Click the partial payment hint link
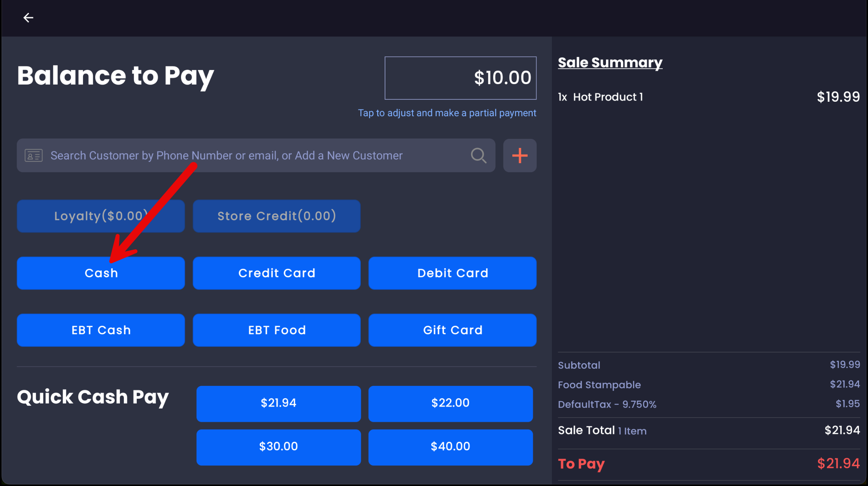This screenshot has height=486, width=868. click(447, 113)
